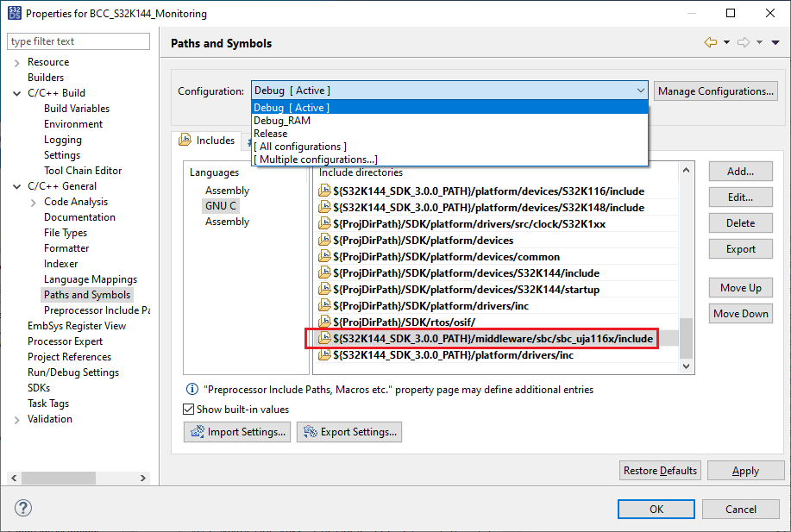The image size is (791, 532).
Task: Click the type filter text field
Action: (78, 41)
